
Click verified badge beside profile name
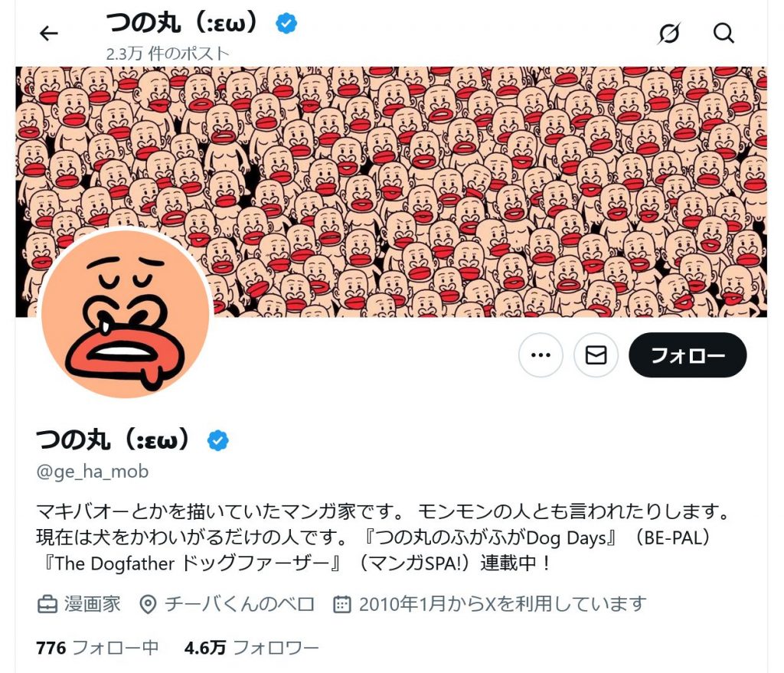(218, 440)
